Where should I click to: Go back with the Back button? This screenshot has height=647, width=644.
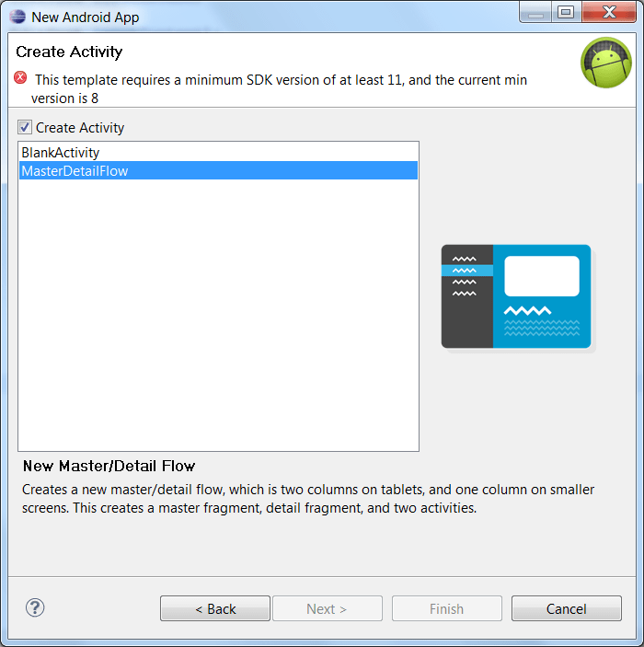pos(215,608)
